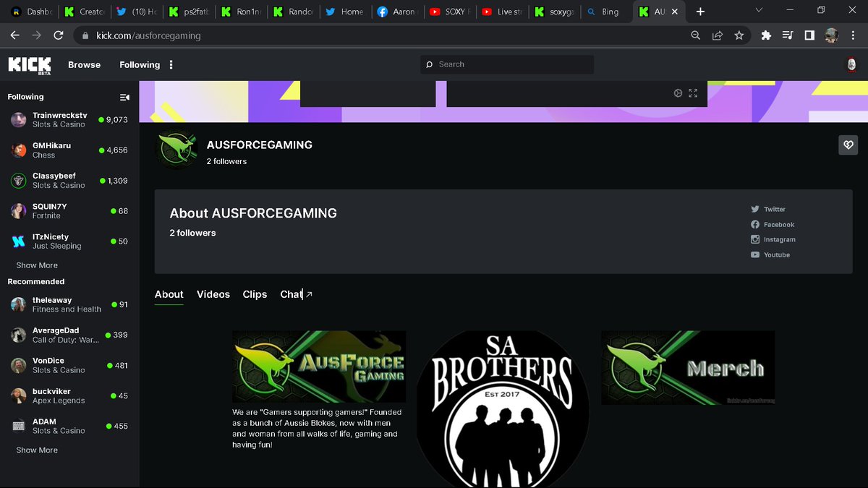Click the browser share page icon
This screenshot has width=868, height=488.
(x=717, y=35)
